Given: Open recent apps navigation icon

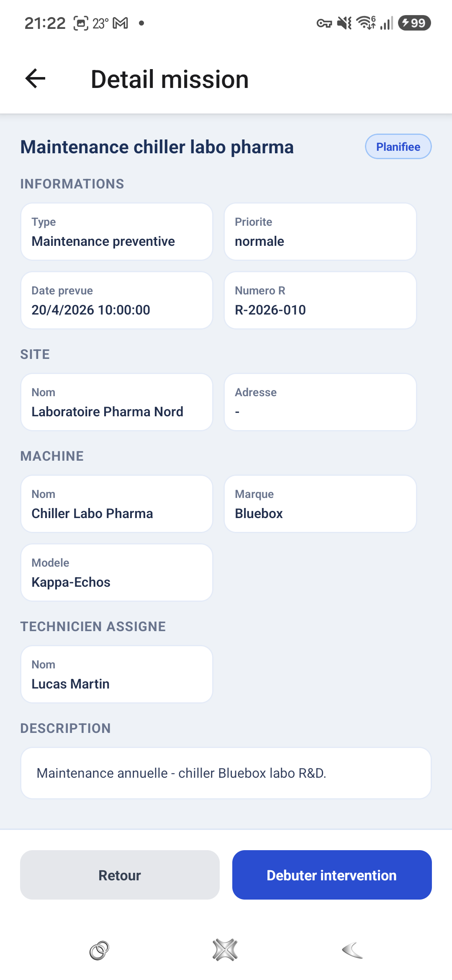Looking at the screenshot, I should click(100, 950).
